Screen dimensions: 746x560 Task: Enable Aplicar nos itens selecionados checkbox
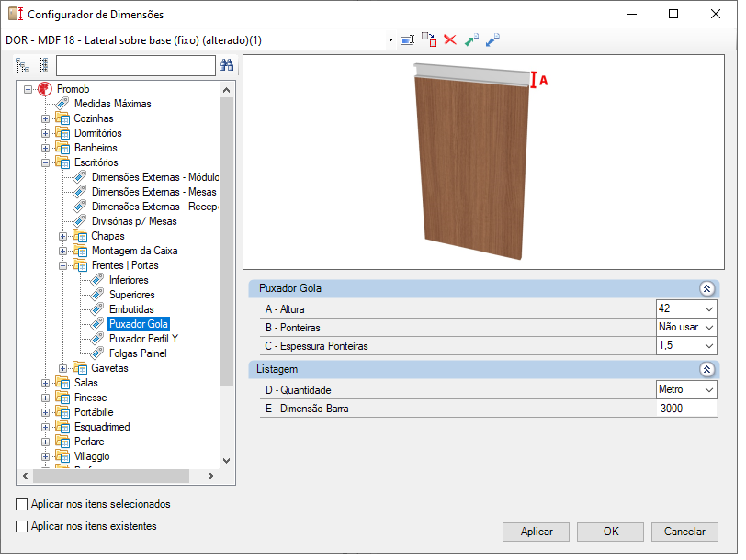pos(21,504)
